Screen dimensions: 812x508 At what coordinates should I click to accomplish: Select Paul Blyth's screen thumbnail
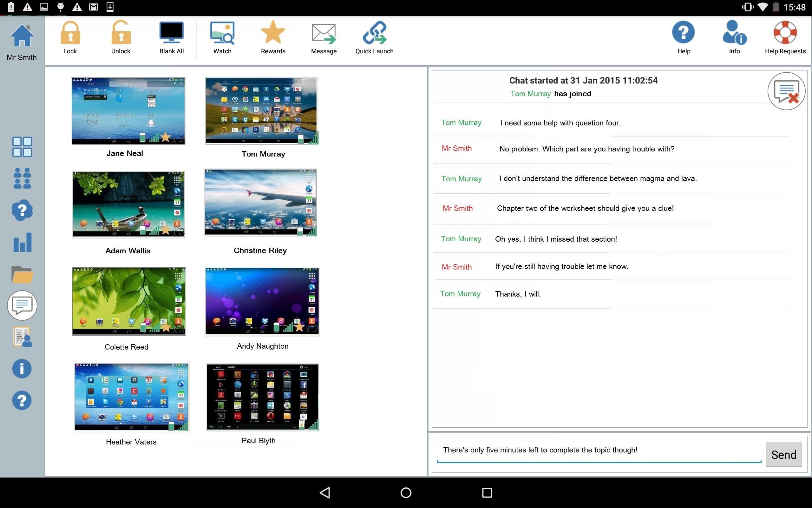click(x=262, y=397)
